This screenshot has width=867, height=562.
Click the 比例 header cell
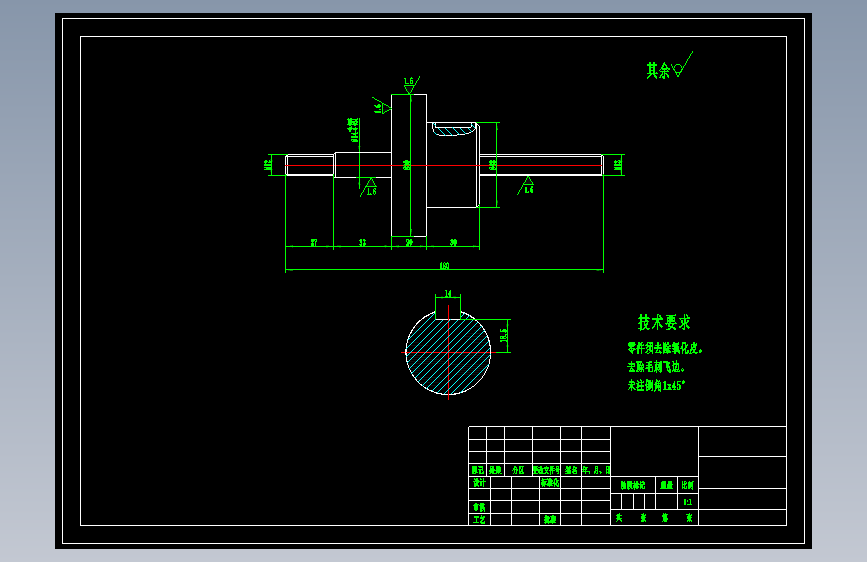point(688,485)
